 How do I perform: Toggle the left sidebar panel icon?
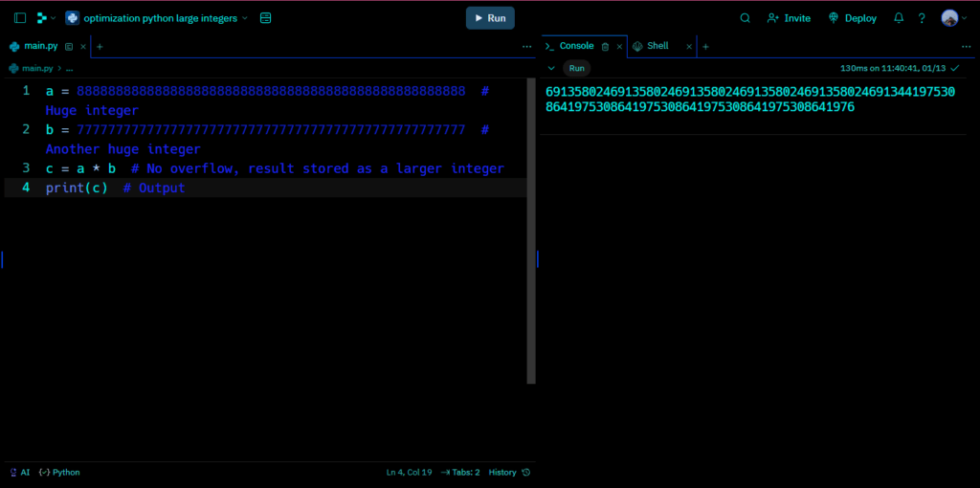[x=20, y=18]
